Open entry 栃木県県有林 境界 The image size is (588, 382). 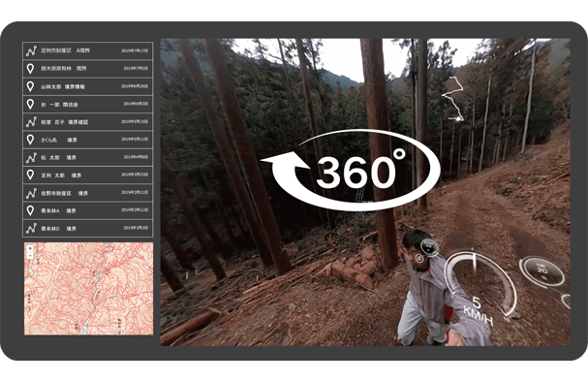click(88, 69)
